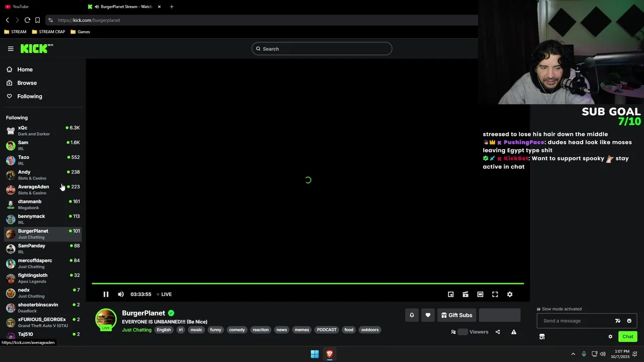Open xFURIOUS_GEORGEx GTA channel
Viewport: 644px width, 362px height.
point(43,322)
